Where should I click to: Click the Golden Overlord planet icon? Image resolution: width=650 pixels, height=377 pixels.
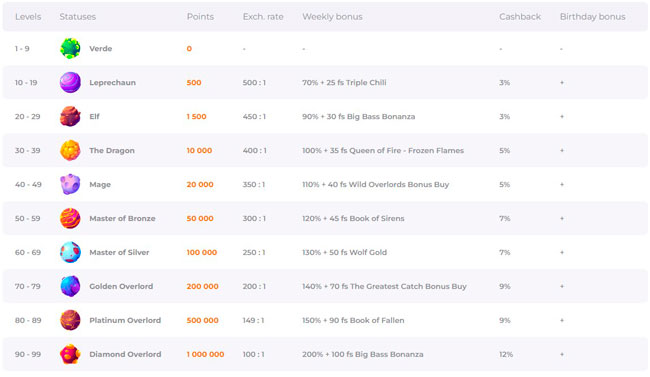point(70,287)
